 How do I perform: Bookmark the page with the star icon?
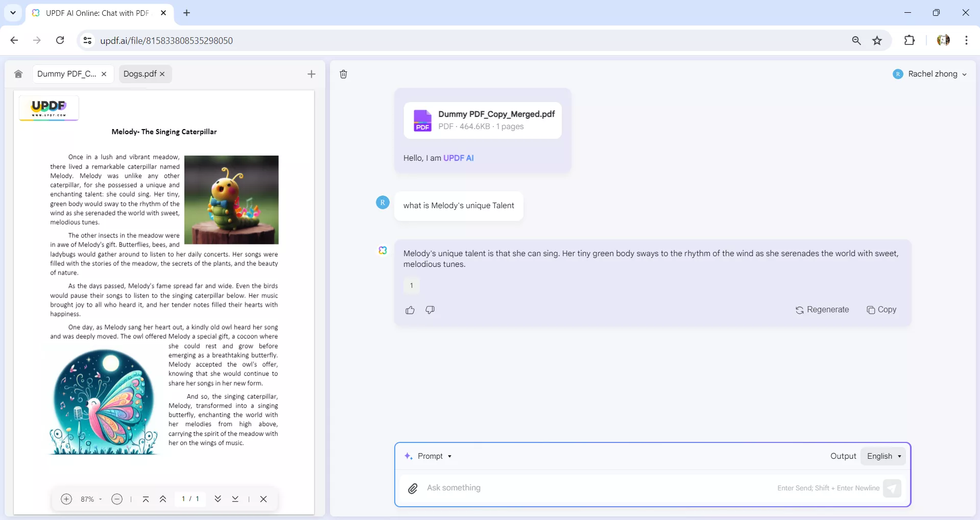pyautogui.click(x=877, y=40)
